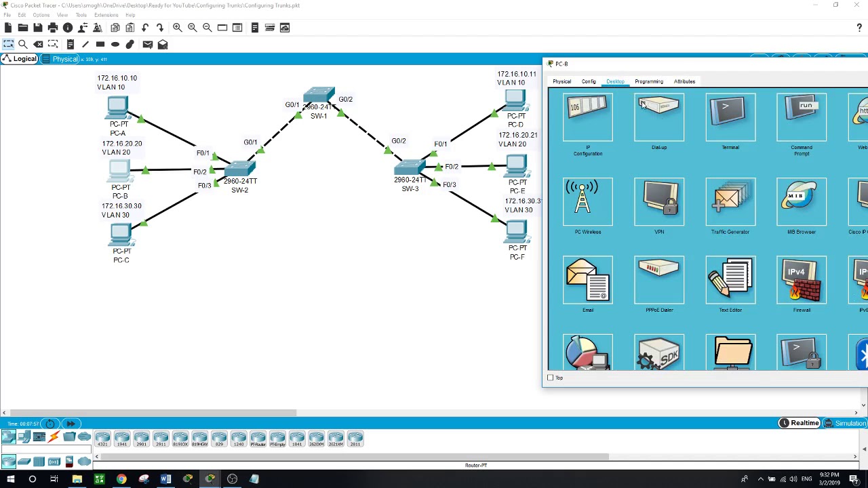This screenshot has width=868, height=488.
Task: Open the Attributes tab in PC-B window
Action: [x=684, y=81]
